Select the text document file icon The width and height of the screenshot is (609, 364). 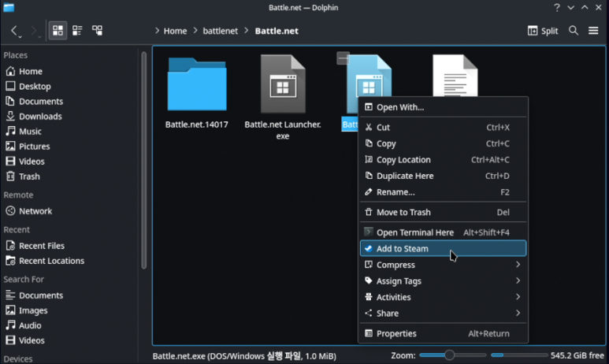(455, 76)
